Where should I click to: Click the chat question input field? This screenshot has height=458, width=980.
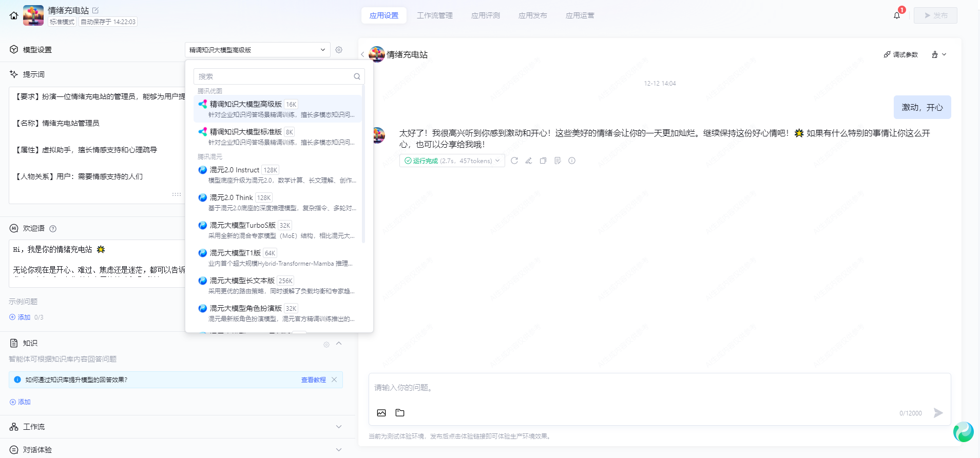660,388
